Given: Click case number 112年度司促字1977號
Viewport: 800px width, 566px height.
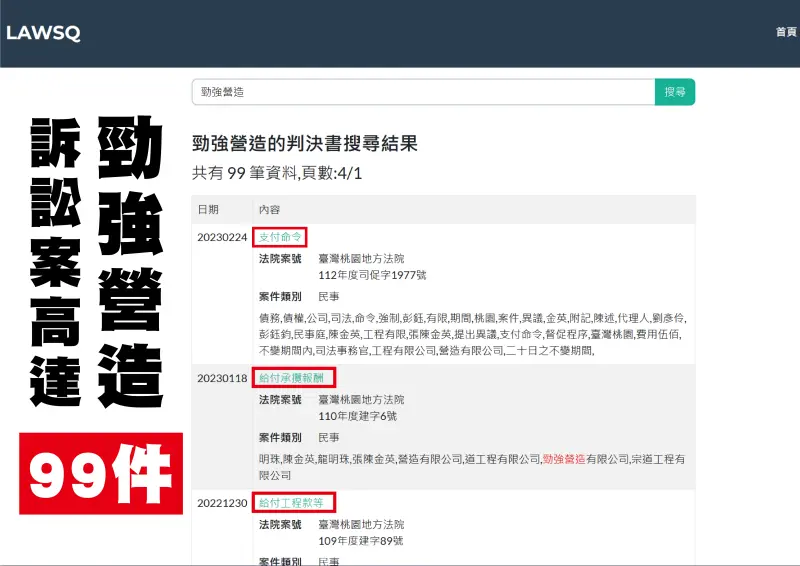Looking at the screenshot, I should pos(372,275).
